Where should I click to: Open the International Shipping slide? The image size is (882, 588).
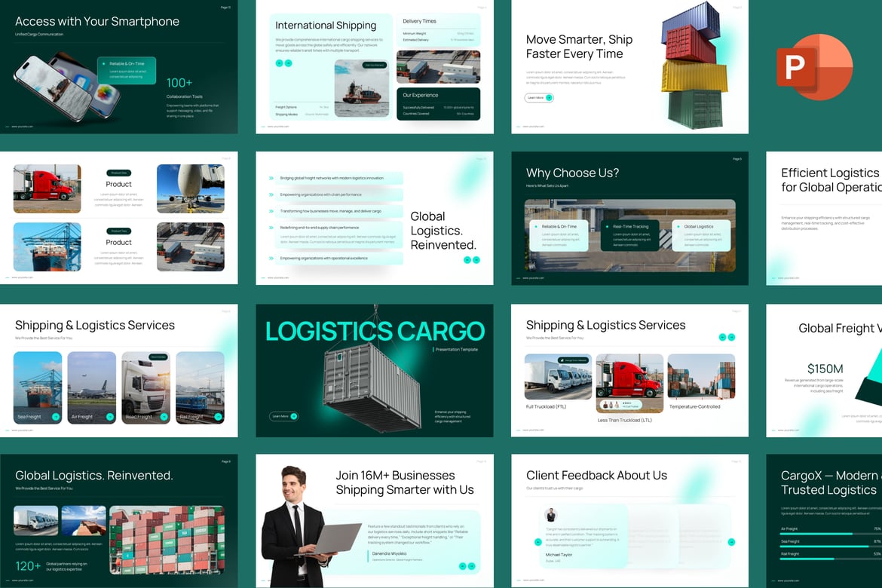click(x=375, y=67)
